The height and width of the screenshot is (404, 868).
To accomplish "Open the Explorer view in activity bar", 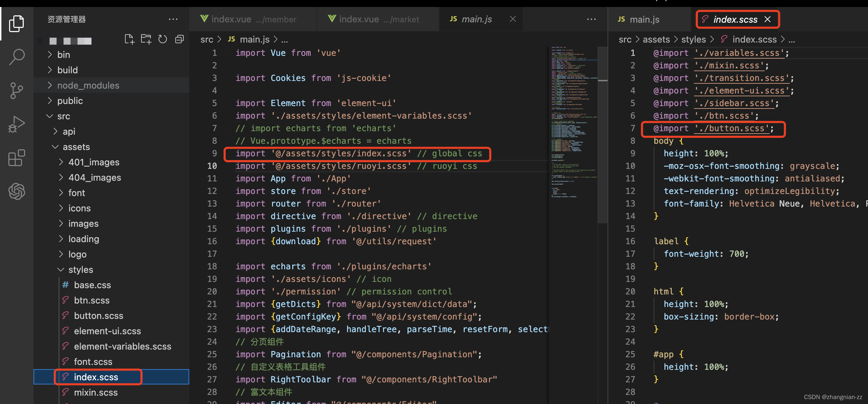I will (16, 23).
